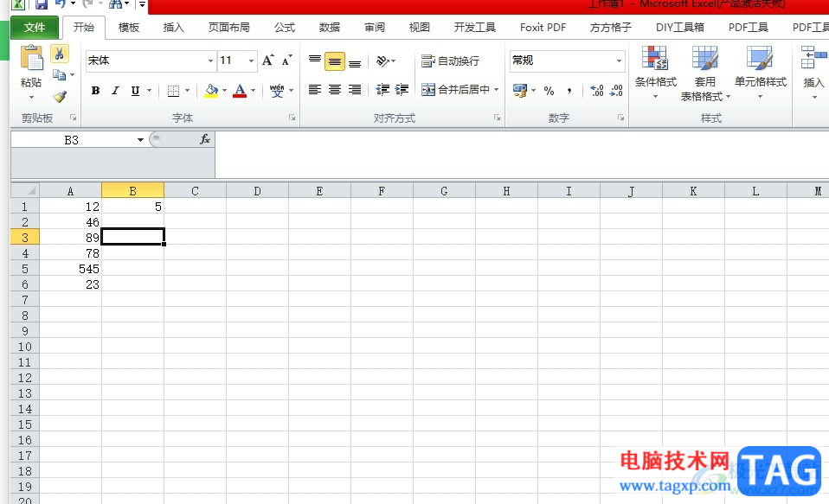Select top vertical alignment
This screenshot has height=504, width=829.
[315, 61]
